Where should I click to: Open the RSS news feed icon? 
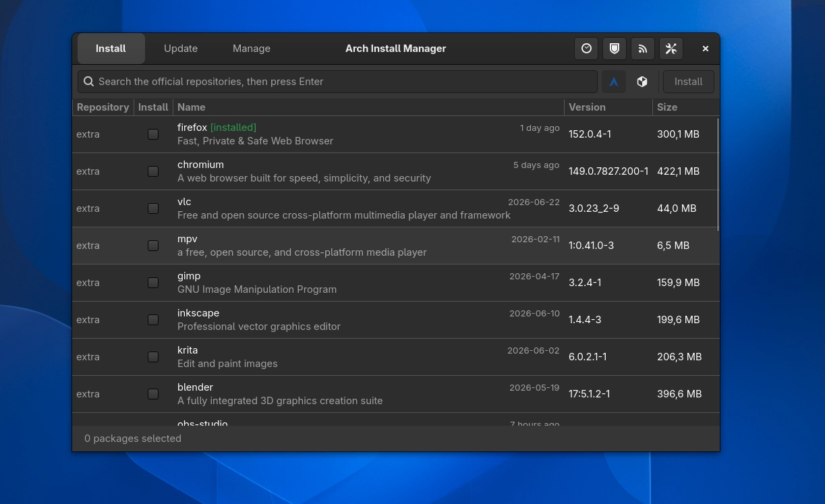coord(643,49)
